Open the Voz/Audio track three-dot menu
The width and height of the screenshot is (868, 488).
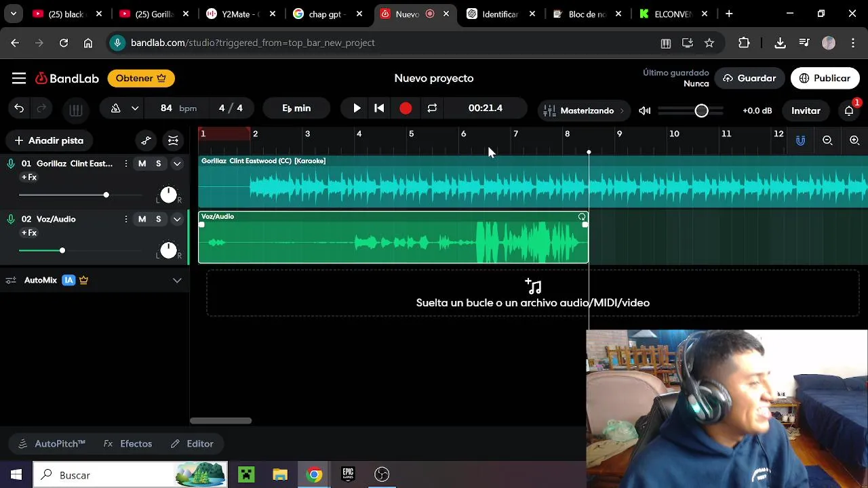coord(125,219)
